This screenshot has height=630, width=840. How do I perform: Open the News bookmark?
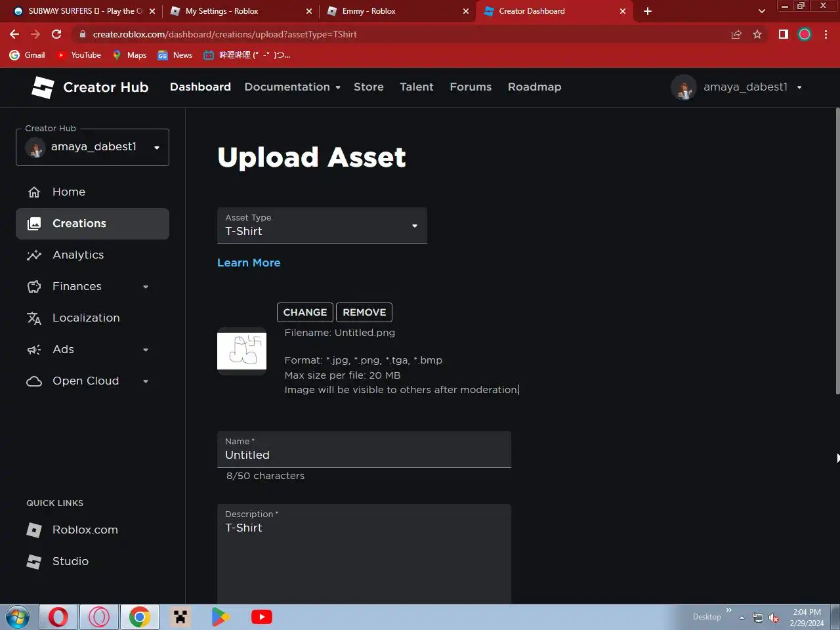175,55
